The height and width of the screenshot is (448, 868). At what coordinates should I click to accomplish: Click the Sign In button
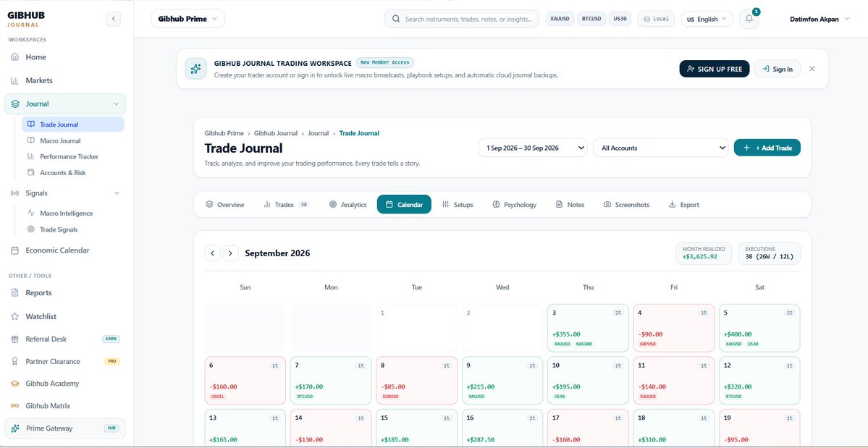coord(778,69)
